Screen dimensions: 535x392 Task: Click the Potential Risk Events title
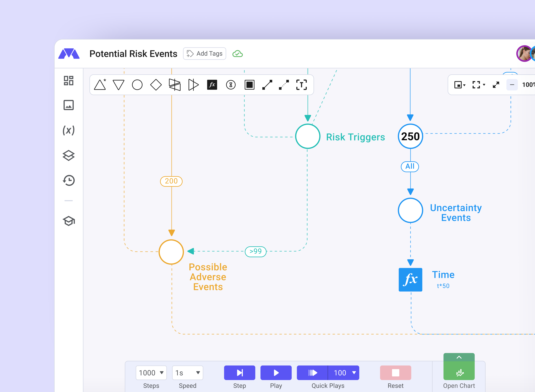133,54
